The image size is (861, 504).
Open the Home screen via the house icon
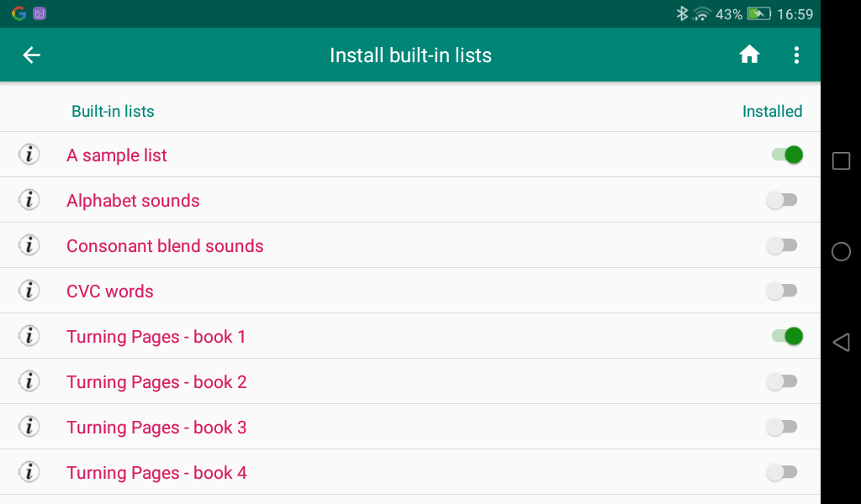coord(748,55)
